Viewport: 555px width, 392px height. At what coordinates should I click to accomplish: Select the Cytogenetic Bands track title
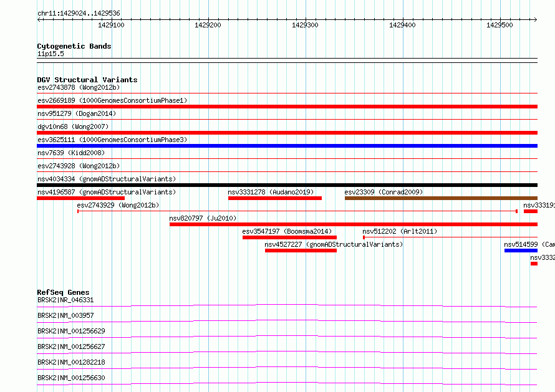(74, 46)
